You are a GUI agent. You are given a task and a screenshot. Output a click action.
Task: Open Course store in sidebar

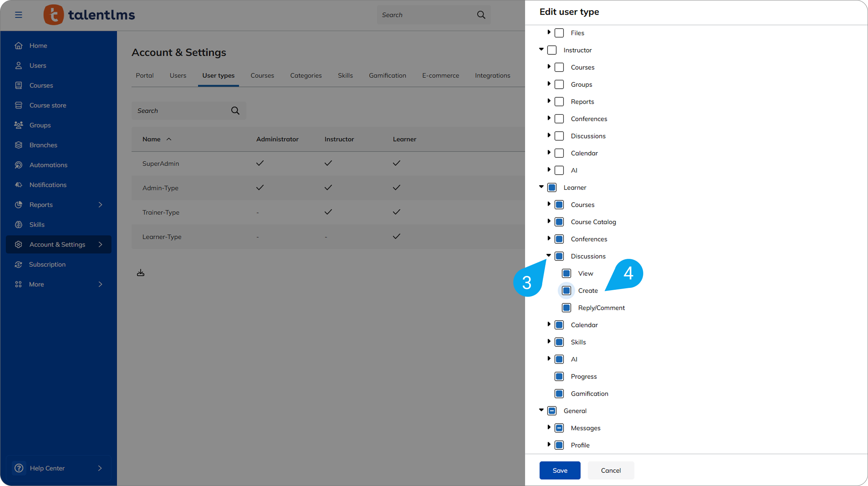[48, 105]
